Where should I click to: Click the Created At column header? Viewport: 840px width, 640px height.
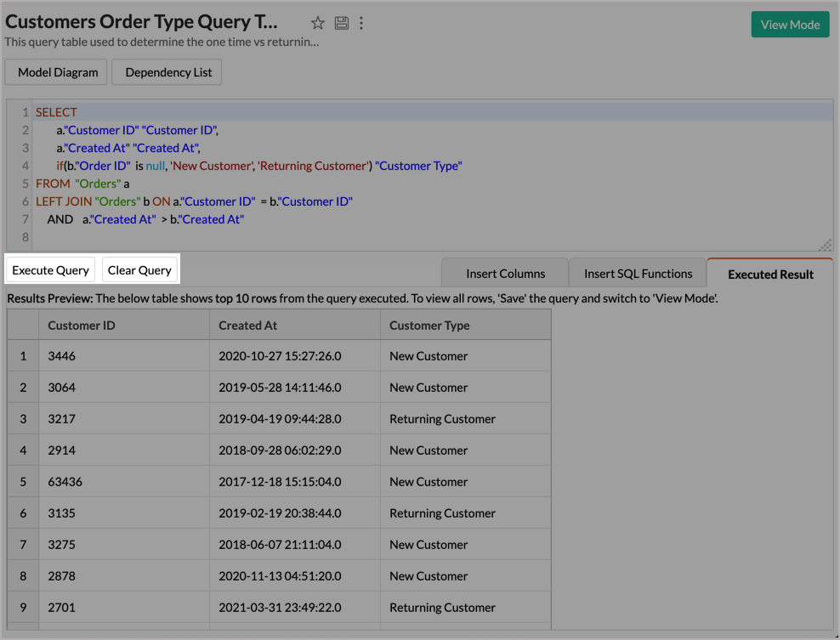(x=247, y=326)
